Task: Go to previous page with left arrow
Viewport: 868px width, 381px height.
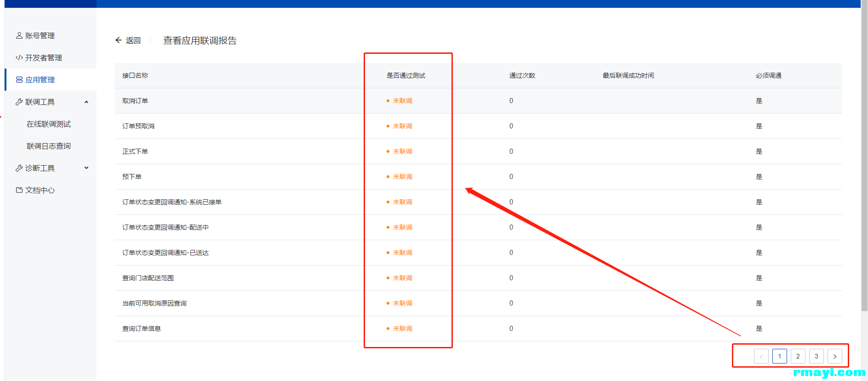Action: 761,356
